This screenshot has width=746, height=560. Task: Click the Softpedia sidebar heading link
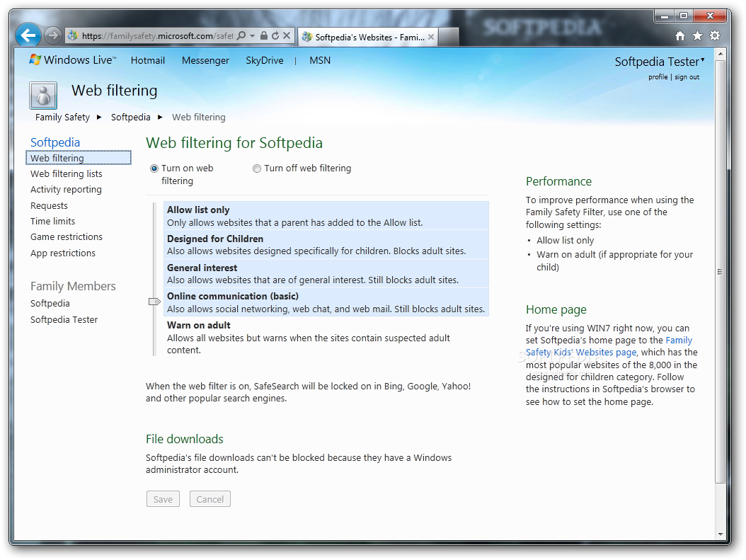point(55,142)
